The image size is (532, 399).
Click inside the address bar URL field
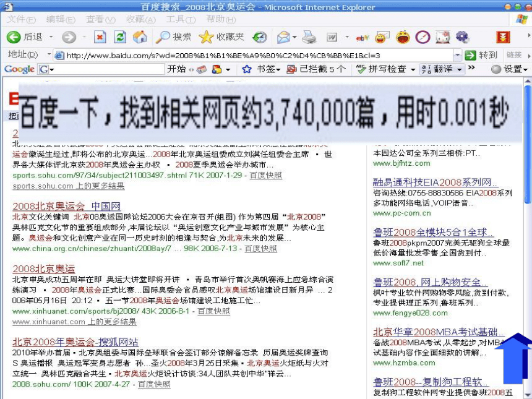254,55
